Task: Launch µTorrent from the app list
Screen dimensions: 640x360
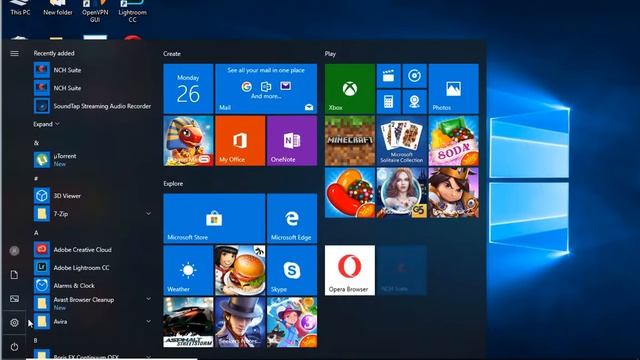Action: pos(93,160)
